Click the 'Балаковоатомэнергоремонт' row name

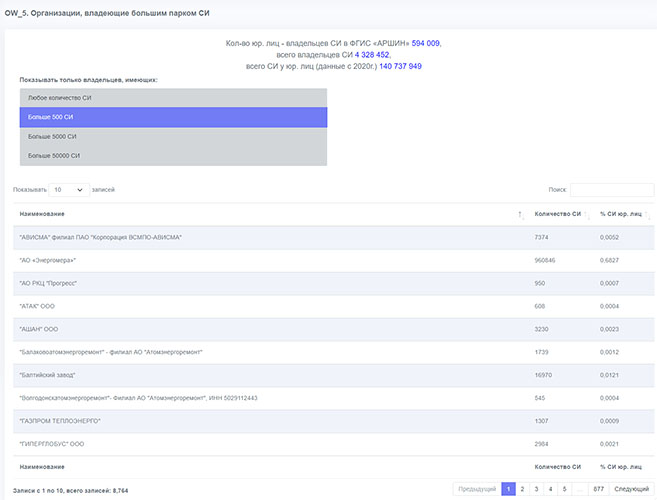(x=111, y=352)
